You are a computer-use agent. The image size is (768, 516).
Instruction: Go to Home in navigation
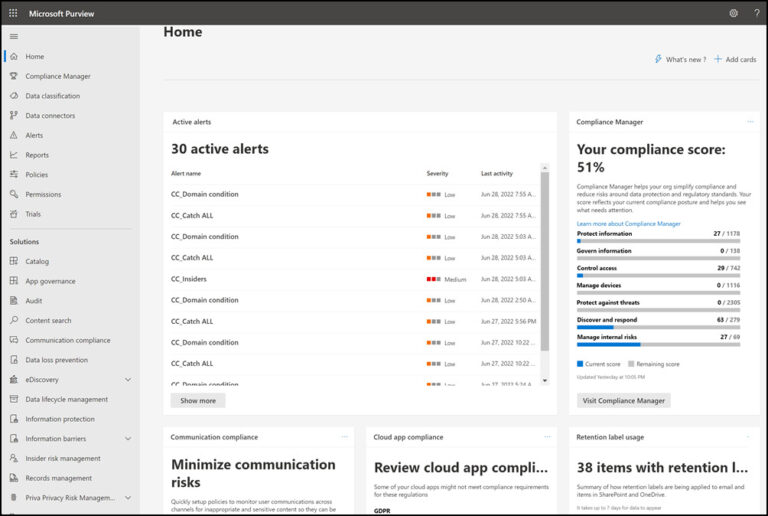pos(35,56)
